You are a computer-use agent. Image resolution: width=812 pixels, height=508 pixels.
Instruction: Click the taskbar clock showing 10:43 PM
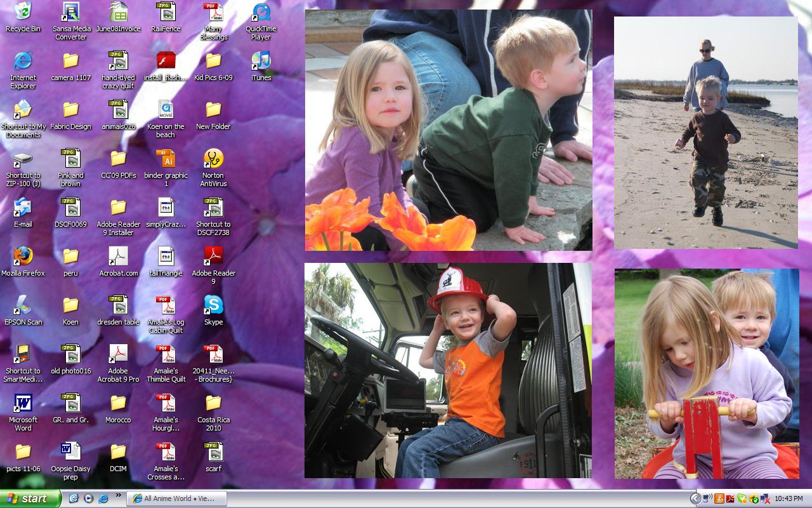click(789, 498)
